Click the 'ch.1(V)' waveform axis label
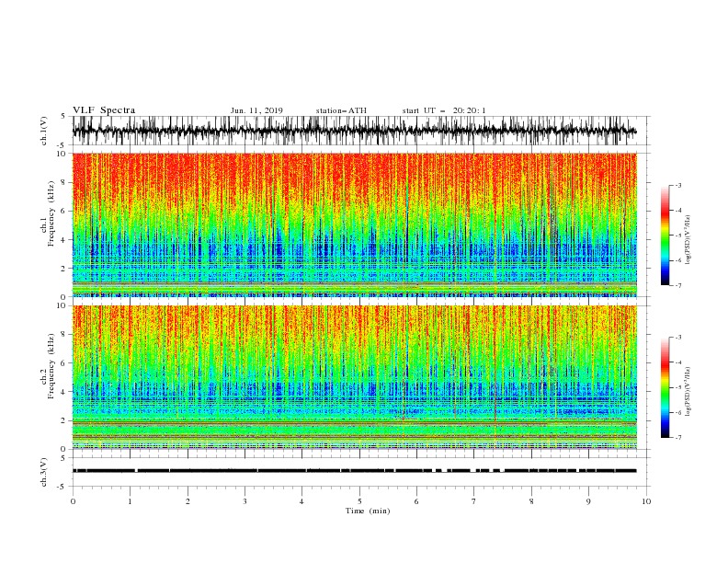Screen dimensions: 728x563 coord(44,131)
